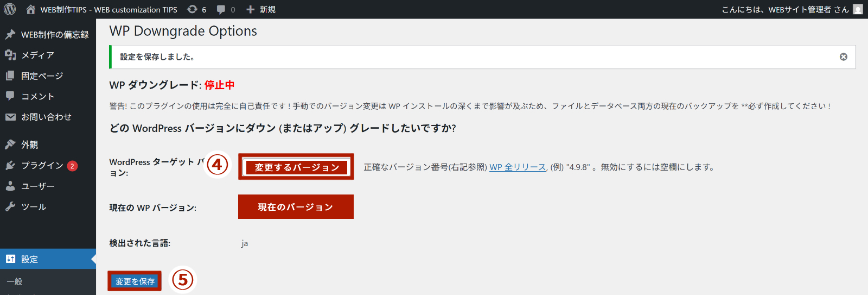The width and height of the screenshot is (868, 295).
Task: Dismiss the 設定を保存しました notice
Action: tap(843, 57)
